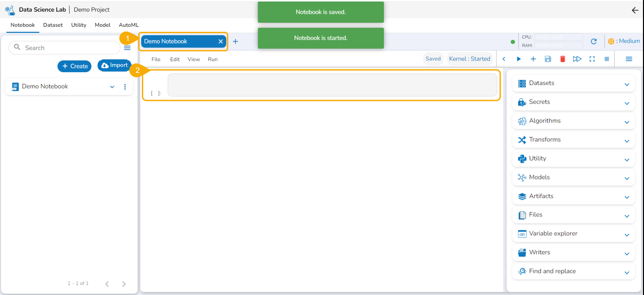Stop kernel using square icon
Screen dimensions: 644x295
(607, 59)
